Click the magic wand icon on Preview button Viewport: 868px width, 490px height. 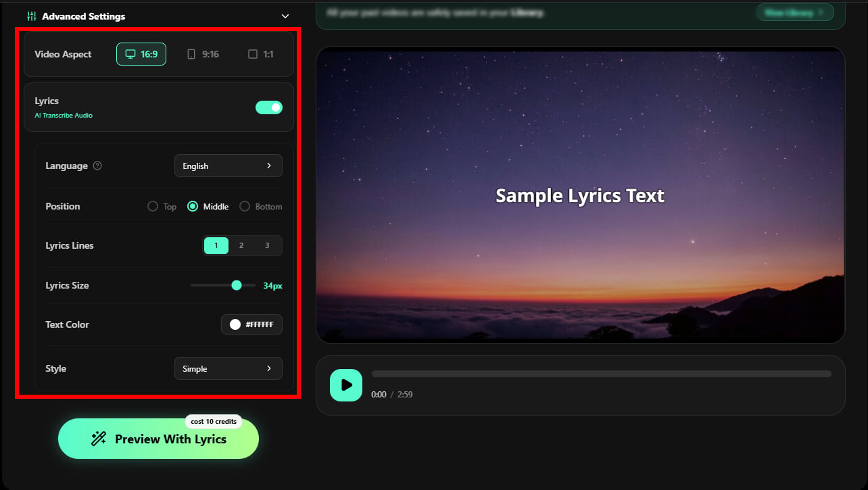point(99,439)
